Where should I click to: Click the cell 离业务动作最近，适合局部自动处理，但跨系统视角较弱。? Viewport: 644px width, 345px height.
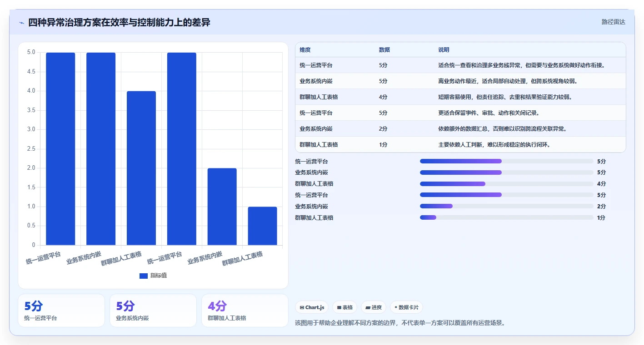point(508,81)
